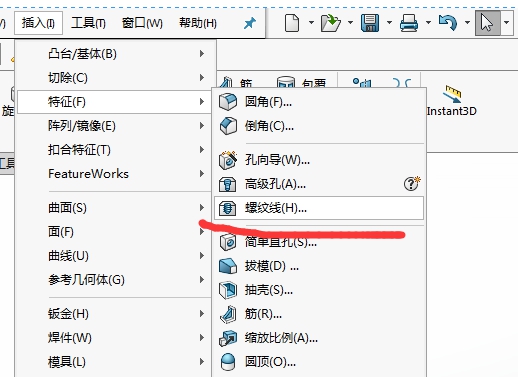Select 特征(F) in Insert menu
Image resolution: width=518 pixels, height=377 pixels.
tap(114, 102)
